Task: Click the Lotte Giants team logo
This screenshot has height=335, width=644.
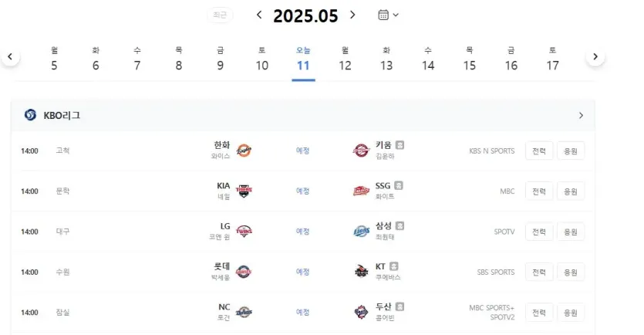Action: pyautogui.click(x=244, y=272)
